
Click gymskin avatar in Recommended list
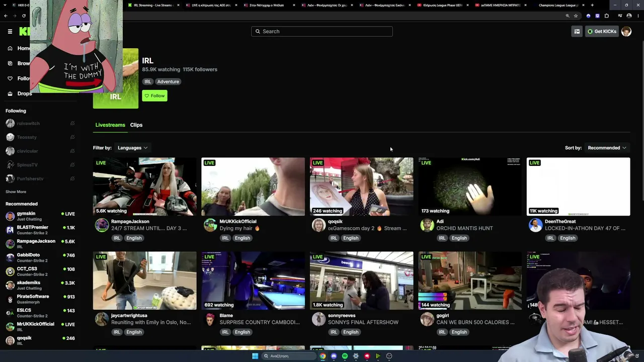(10, 216)
